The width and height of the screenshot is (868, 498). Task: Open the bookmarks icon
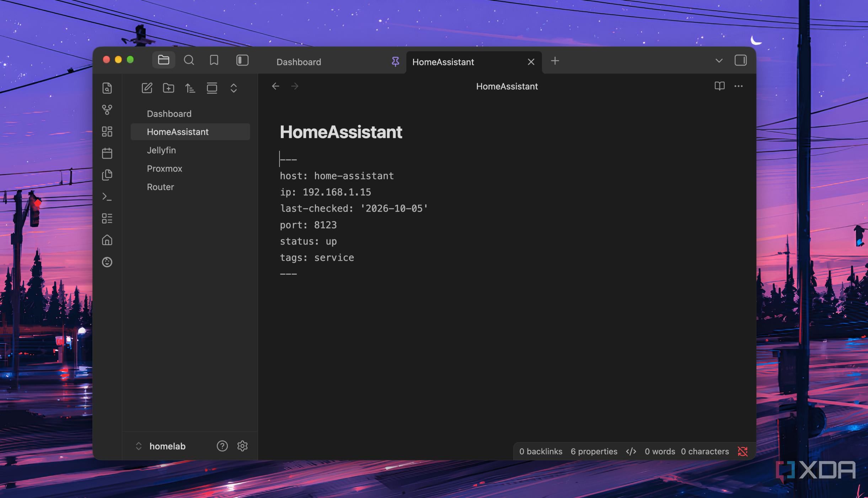(x=214, y=60)
